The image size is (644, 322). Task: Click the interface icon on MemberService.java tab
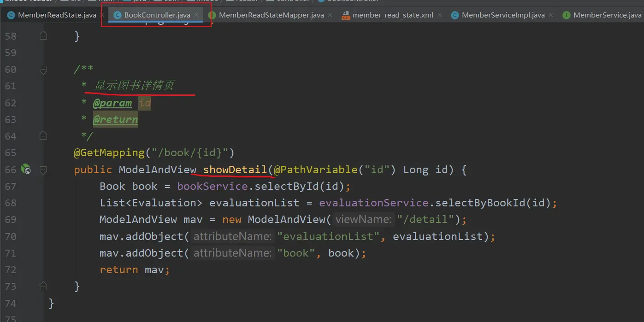[567, 15]
